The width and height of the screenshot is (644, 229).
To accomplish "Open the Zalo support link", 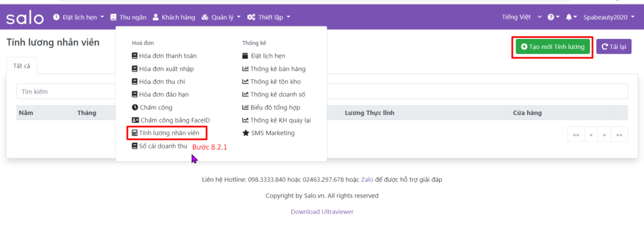I will [367, 180].
